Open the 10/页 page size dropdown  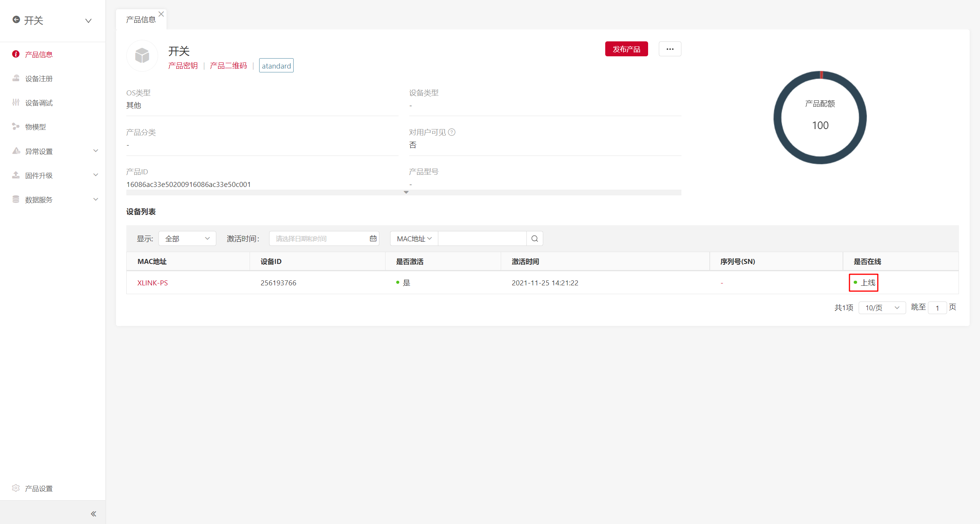882,308
